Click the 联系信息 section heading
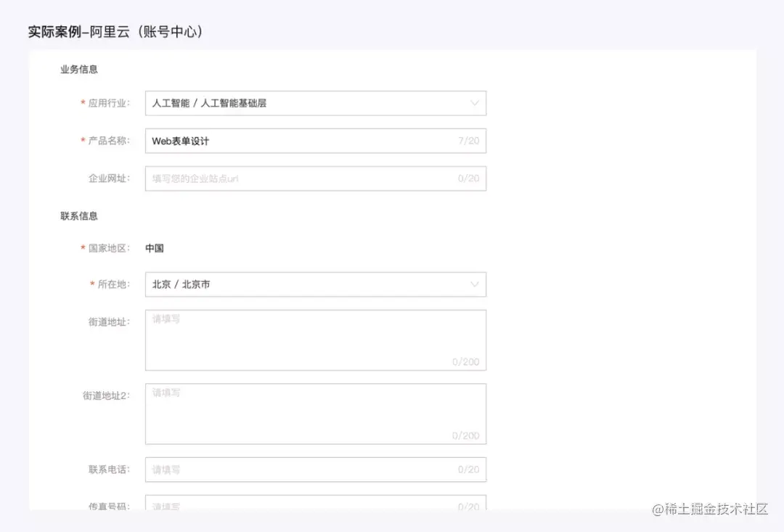The image size is (784, 532). click(79, 216)
